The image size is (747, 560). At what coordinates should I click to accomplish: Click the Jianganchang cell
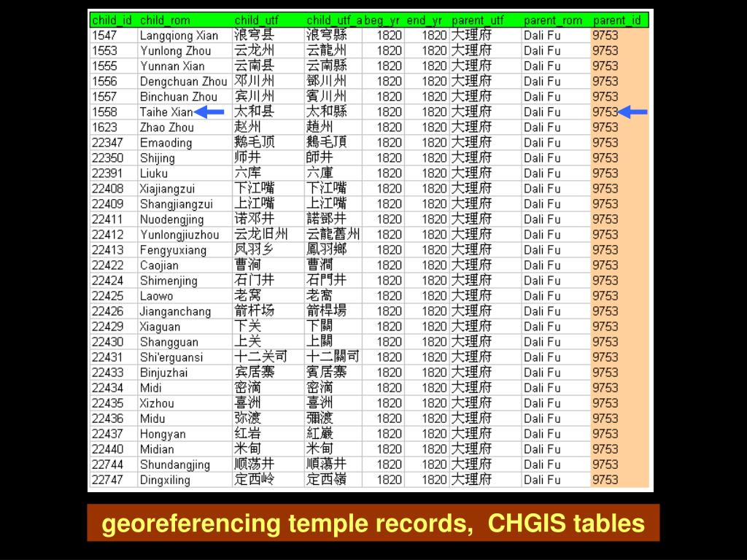pos(185,311)
